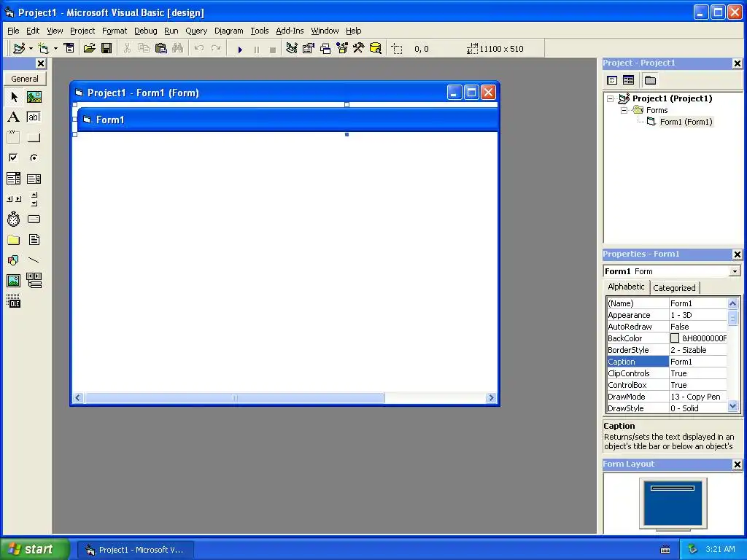Select the Data control tool
The image size is (747, 560).
click(34, 281)
